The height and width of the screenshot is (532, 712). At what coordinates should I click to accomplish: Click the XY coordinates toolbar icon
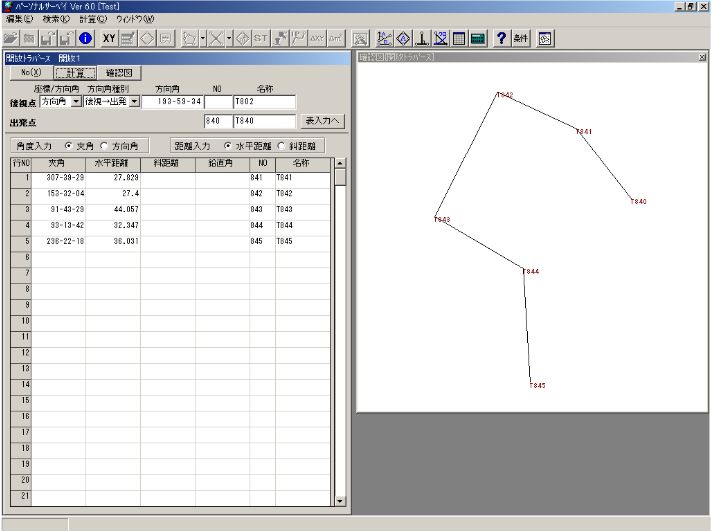pos(110,38)
